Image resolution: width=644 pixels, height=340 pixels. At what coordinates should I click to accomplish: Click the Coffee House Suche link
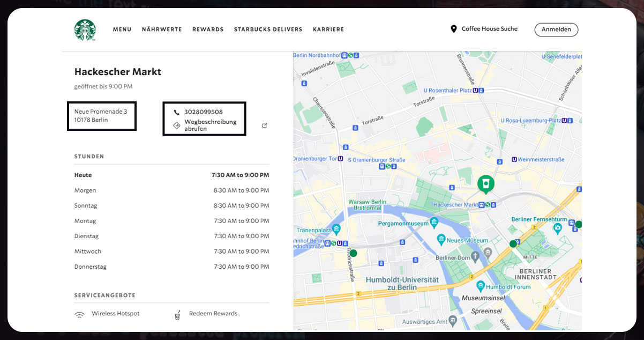[489, 29]
